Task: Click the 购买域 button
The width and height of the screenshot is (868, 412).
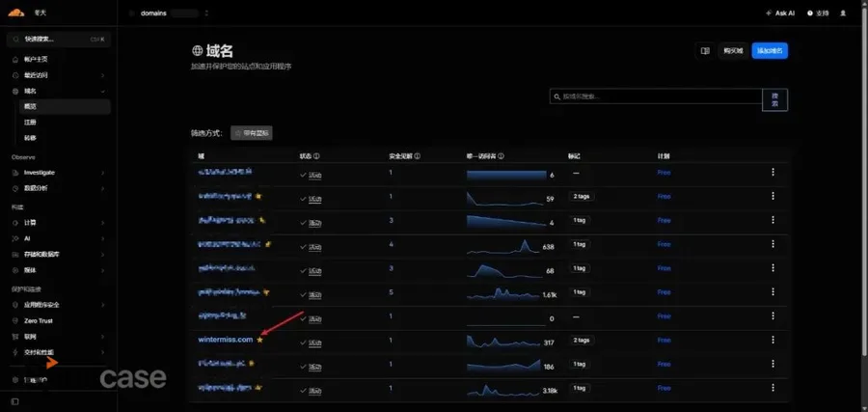Action: click(x=734, y=50)
